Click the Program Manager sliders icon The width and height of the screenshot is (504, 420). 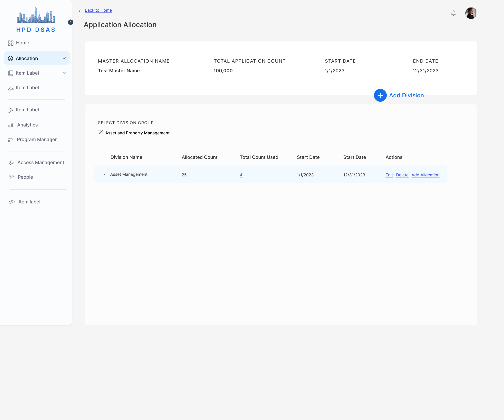pos(11,140)
